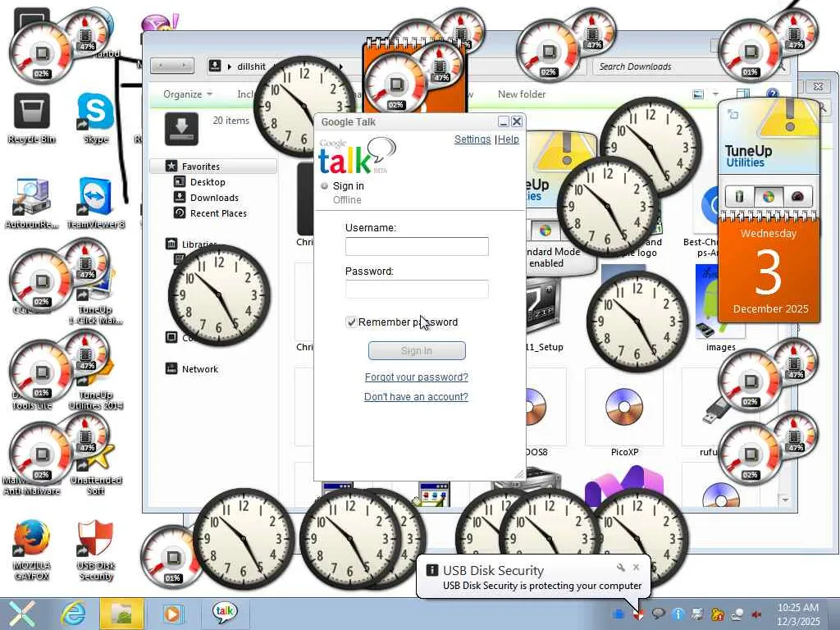The image size is (840, 630).
Task: Minimize the Google Talk window
Action: tap(503, 121)
